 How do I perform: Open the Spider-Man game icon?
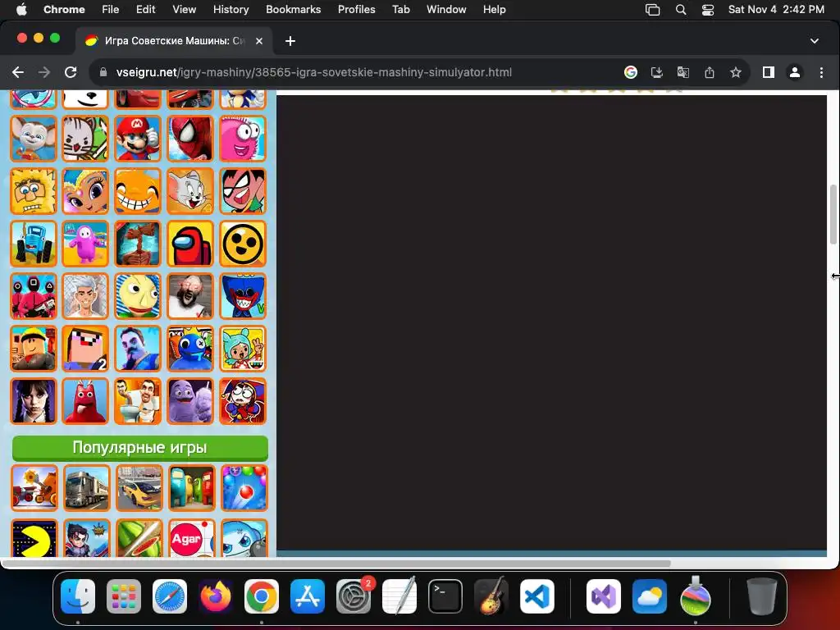[x=190, y=139]
